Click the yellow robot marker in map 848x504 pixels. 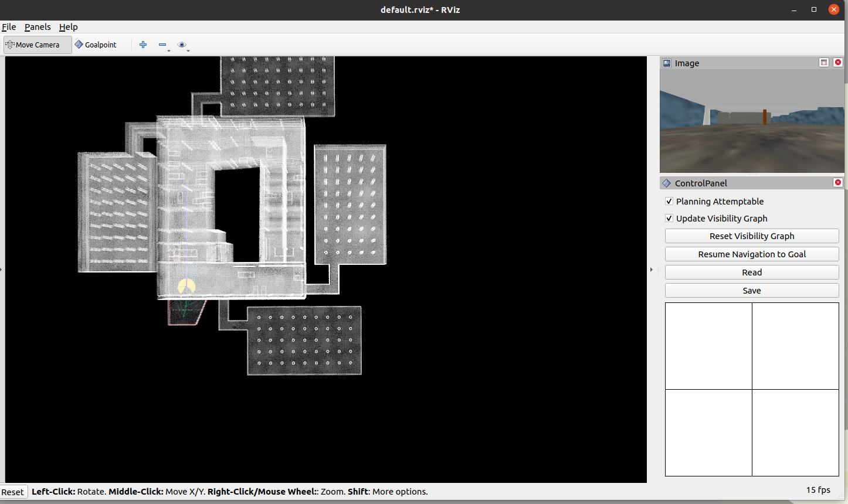(186, 287)
